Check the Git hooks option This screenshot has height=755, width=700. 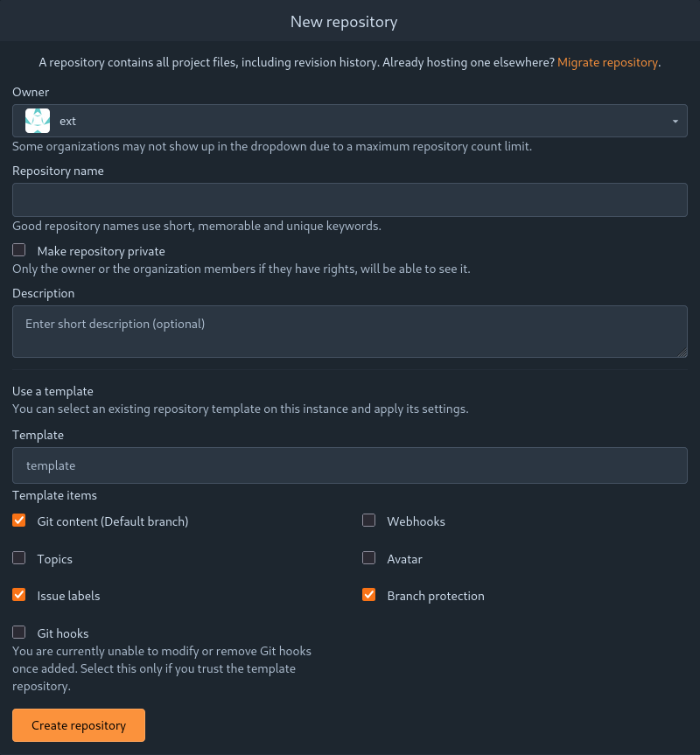pos(18,632)
